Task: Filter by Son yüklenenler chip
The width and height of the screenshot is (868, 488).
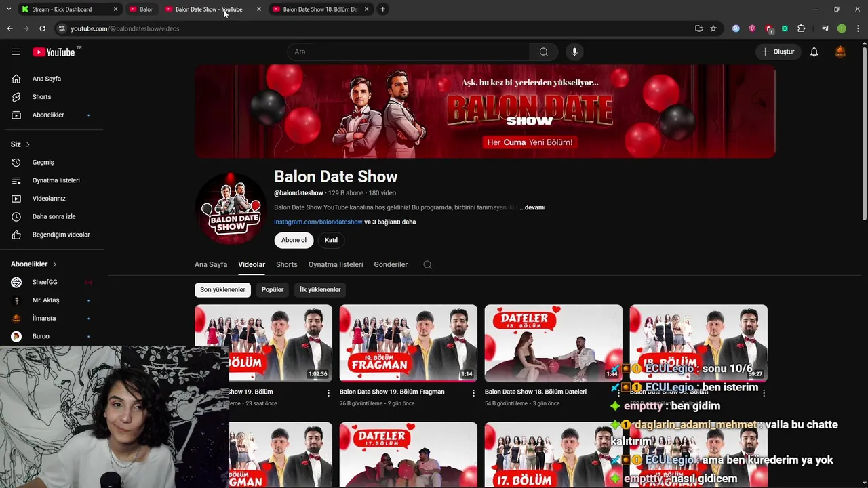Action: (x=222, y=289)
